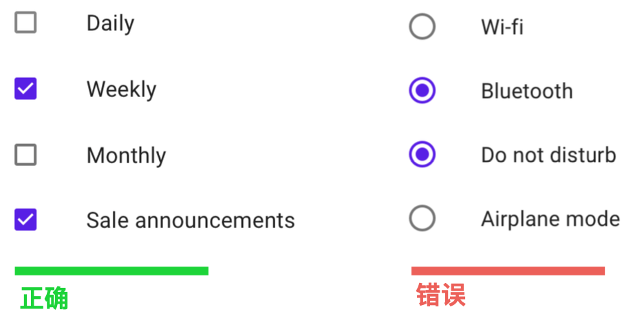644x325 pixels.
Task: Click the green horizontal bar
Action: [111, 271]
